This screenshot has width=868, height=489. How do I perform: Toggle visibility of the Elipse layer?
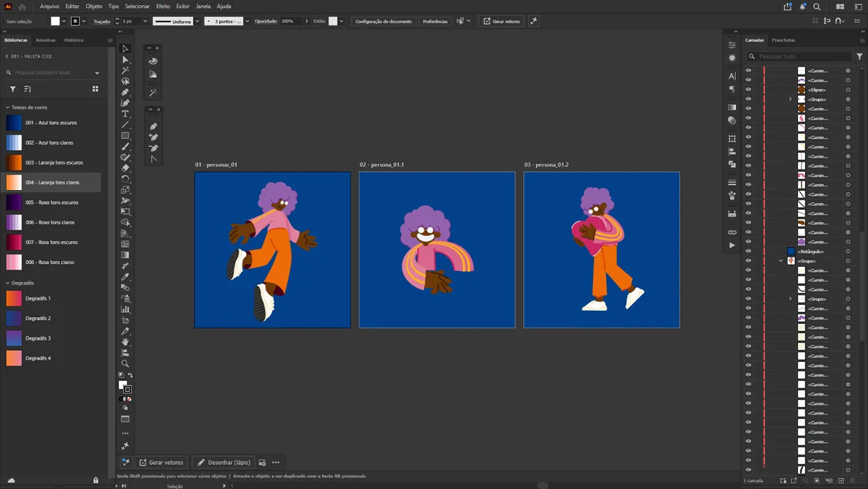[x=748, y=89]
